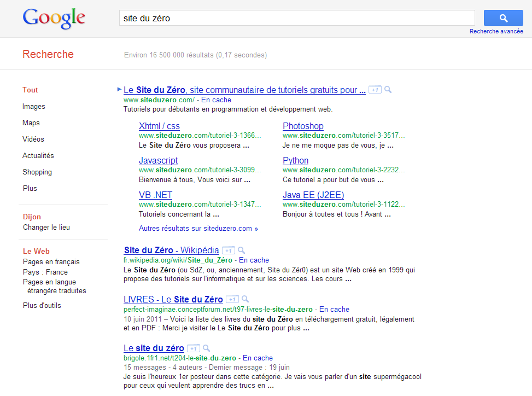532x396 pixels.
Task: Open En cache link for siteduzero.com
Action: (216, 100)
